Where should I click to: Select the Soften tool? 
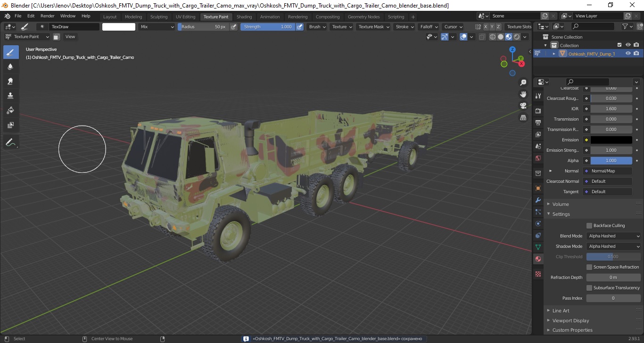[x=11, y=67]
